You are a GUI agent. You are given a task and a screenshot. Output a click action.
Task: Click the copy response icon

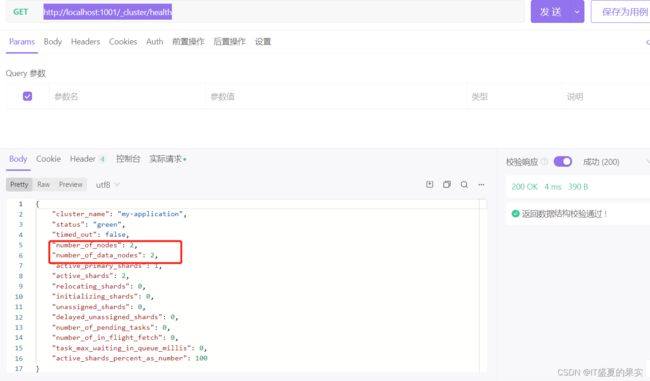(446, 184)
